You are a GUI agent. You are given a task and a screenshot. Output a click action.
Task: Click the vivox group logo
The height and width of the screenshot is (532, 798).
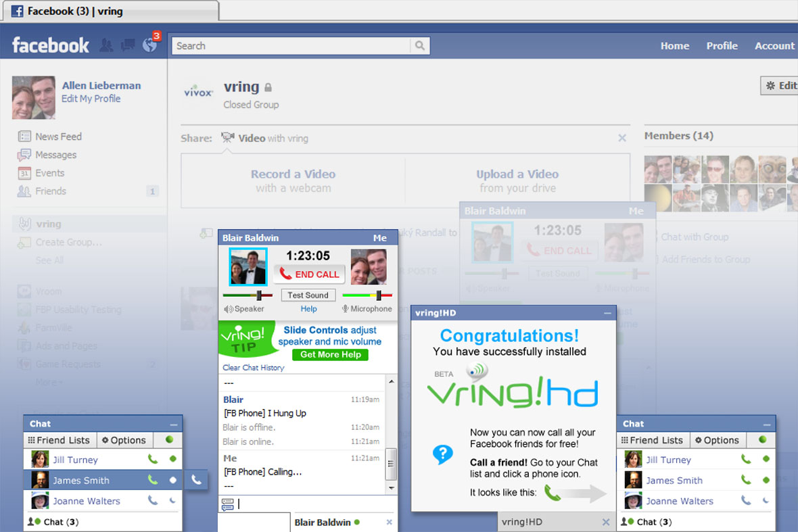[198, 92]
